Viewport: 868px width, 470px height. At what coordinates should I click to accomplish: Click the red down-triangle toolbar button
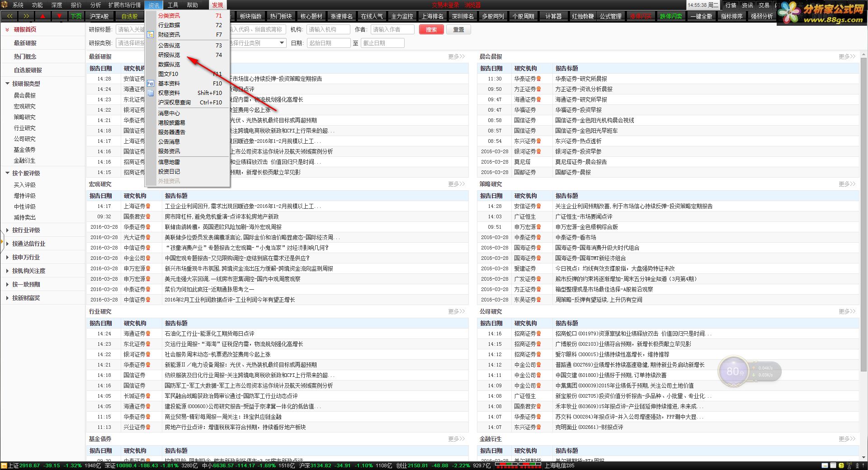coord(59,16)
